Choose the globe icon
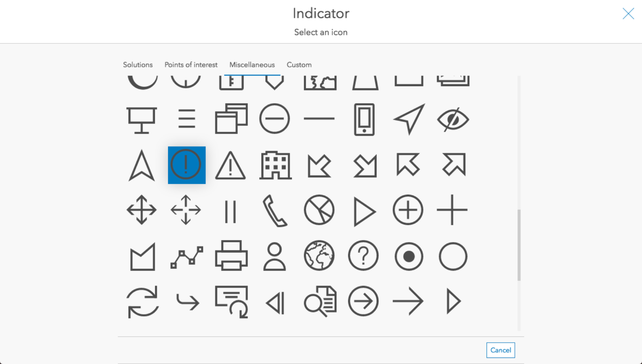Screen dimensions: 642x364 (x=319, y=255)
